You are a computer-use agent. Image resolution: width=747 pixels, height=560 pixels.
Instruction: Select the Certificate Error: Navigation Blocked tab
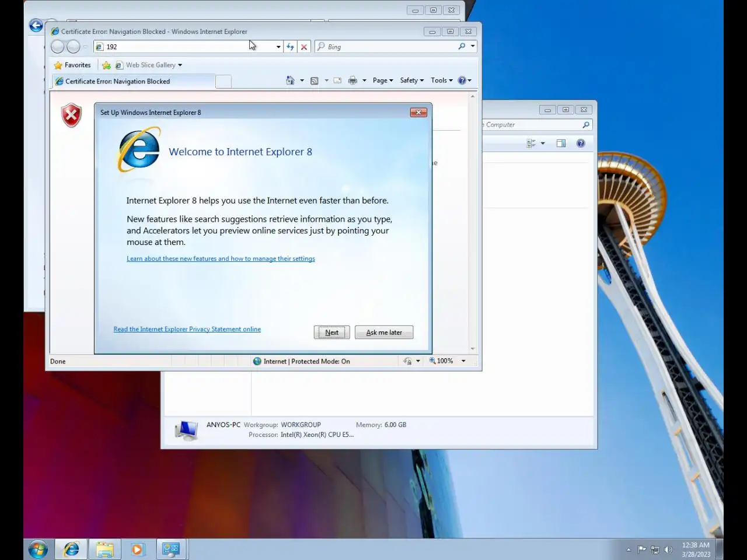point(133,81)
